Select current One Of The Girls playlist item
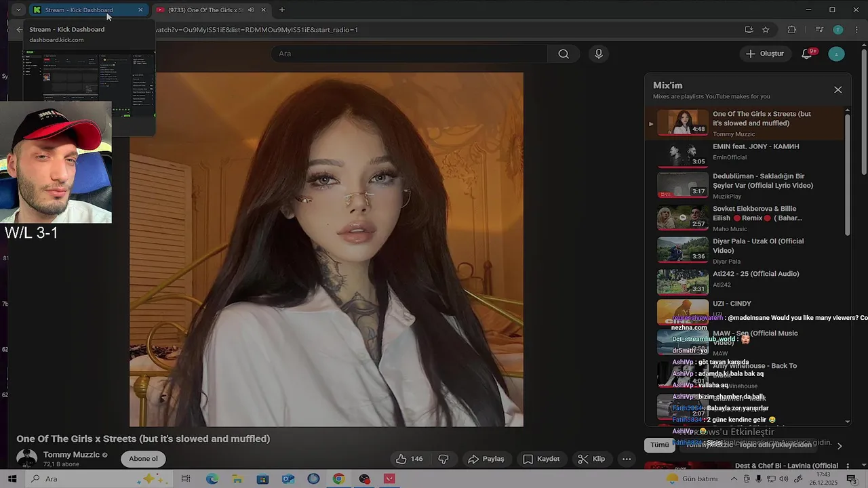868x488 pixels. point(746,123)
